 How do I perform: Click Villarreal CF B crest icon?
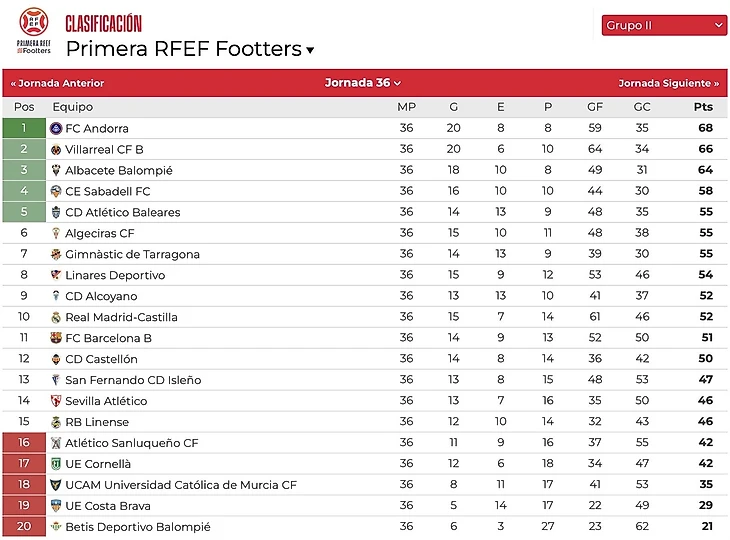tap(56, 149)
